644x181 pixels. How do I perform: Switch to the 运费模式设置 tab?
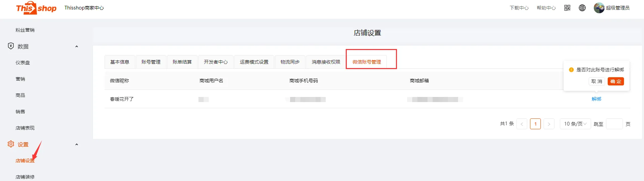click(x=254, y=62)
